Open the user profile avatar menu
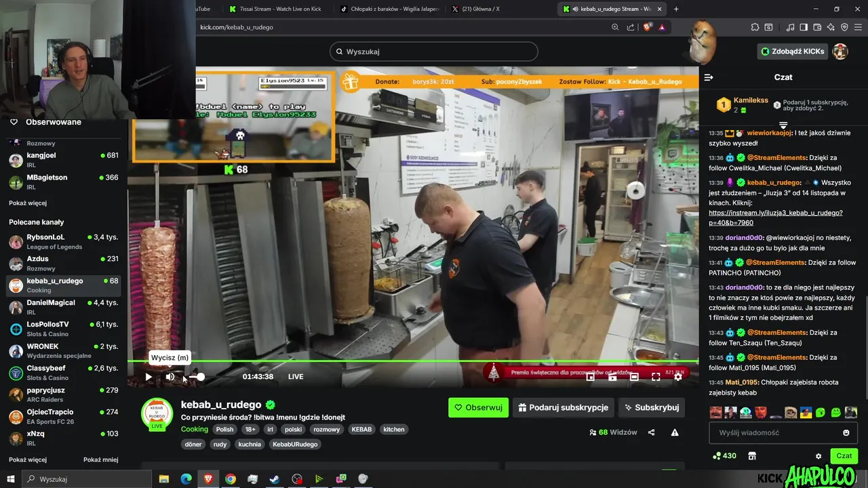The width and height of the screenshot is (868, 488). 840,52
